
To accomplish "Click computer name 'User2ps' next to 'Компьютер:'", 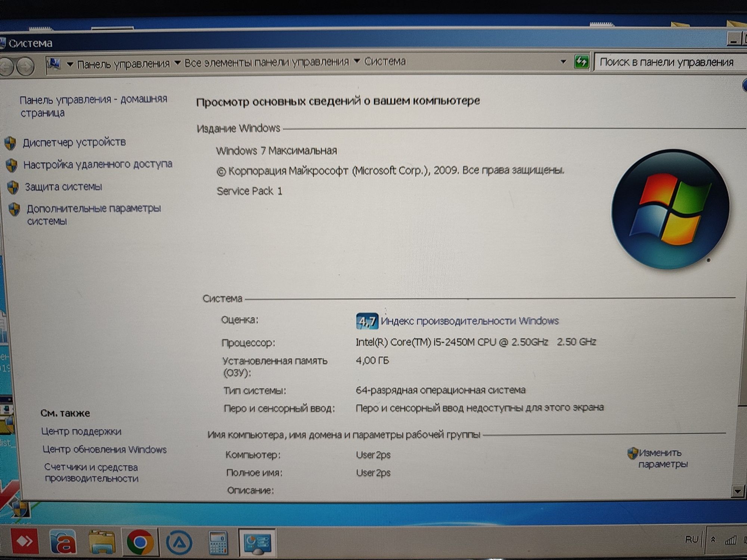I will [x=373, y=455].
